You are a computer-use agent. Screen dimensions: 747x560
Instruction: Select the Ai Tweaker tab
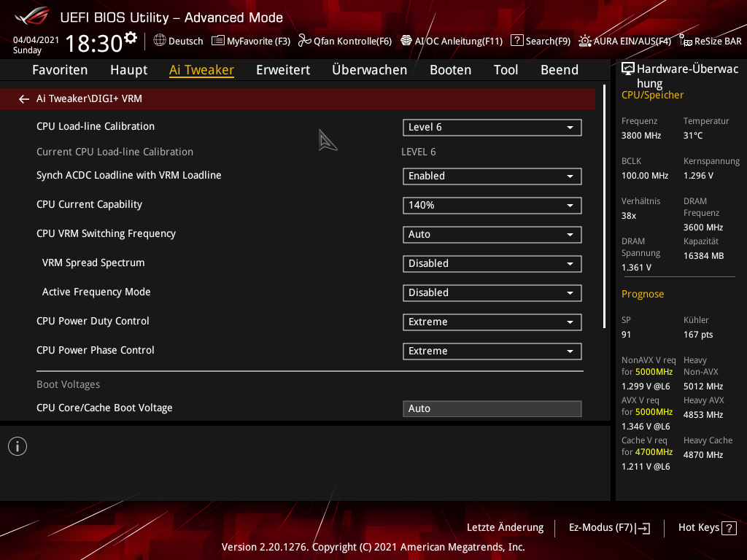(201, 70)
